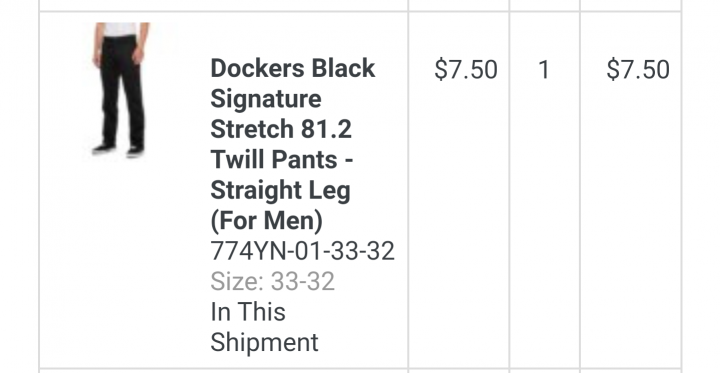Click the word Black in title
The image size is (720, 373).
tap(343, 68)
